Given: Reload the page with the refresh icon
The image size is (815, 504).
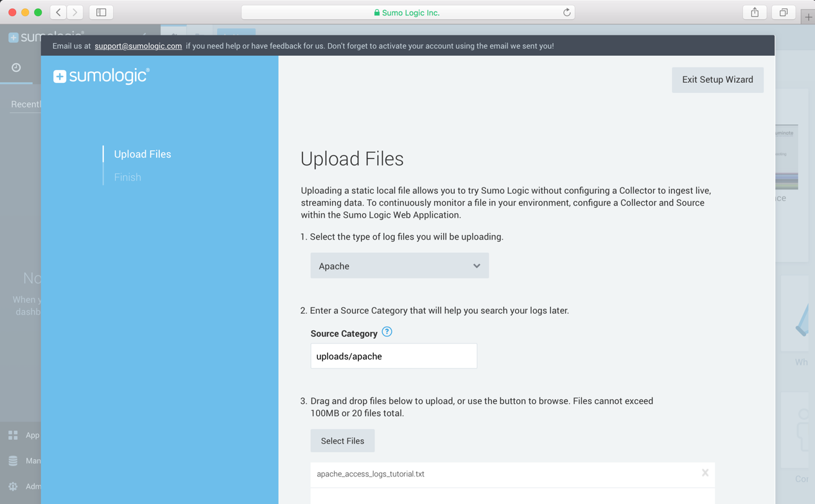Looking at the screenshot, I should tap(566, 12).
